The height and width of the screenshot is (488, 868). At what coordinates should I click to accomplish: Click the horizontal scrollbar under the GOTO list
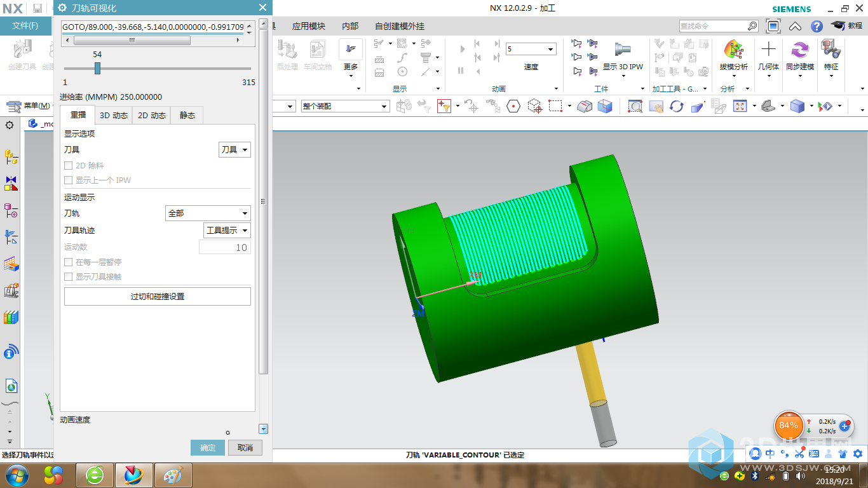coord(132,40)
